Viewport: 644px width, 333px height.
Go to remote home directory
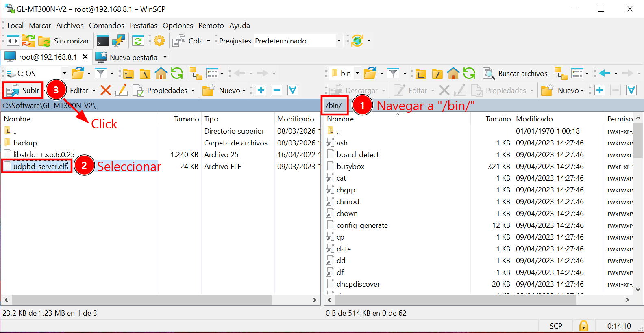coord(453,74)
